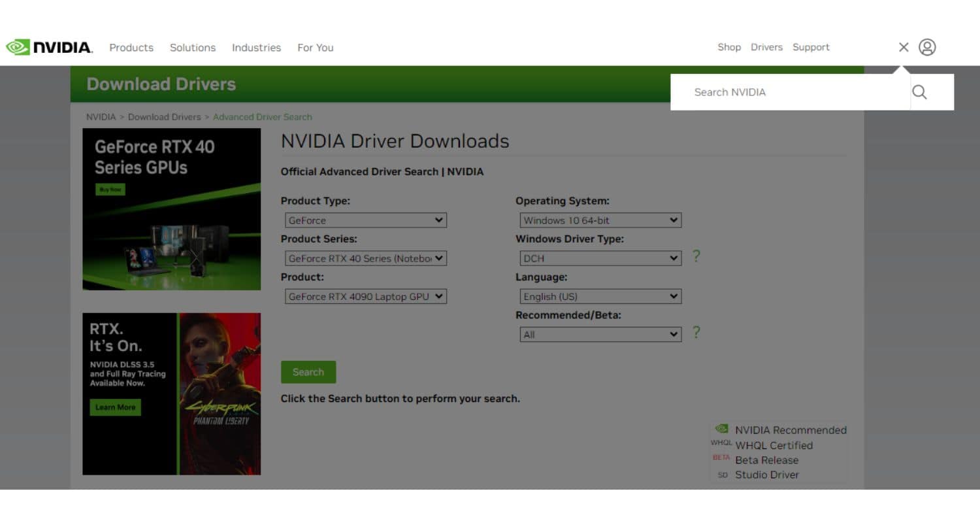The image size is (980, 523).
Task: Click the Buy Now button in RTX 40 ad
Action: pos(110,190)
